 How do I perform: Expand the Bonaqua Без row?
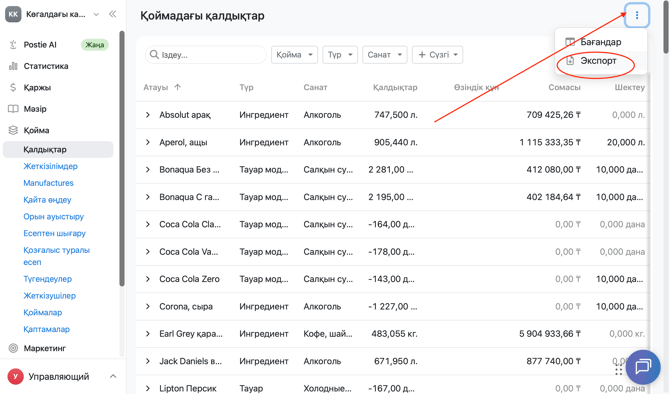pos(147,169)
